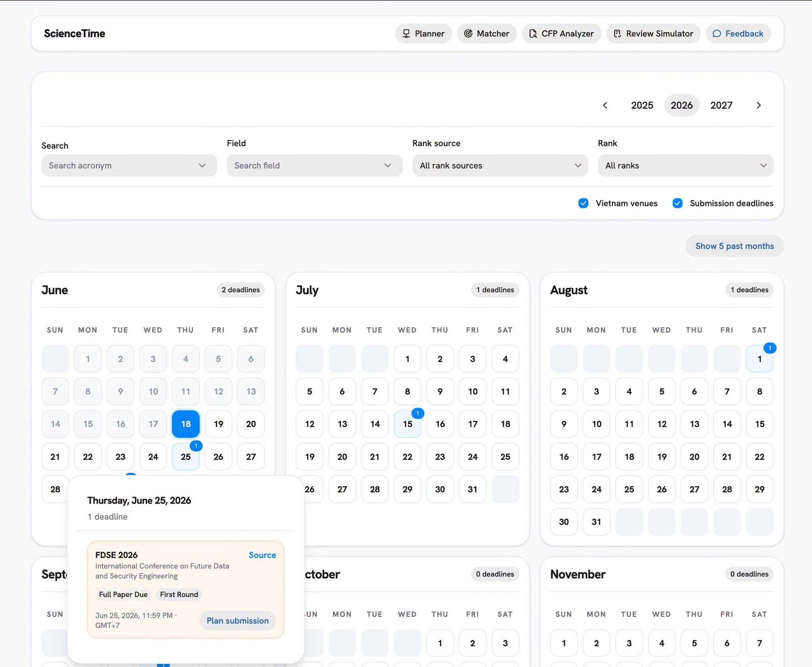Select July 4

[505, 359]
